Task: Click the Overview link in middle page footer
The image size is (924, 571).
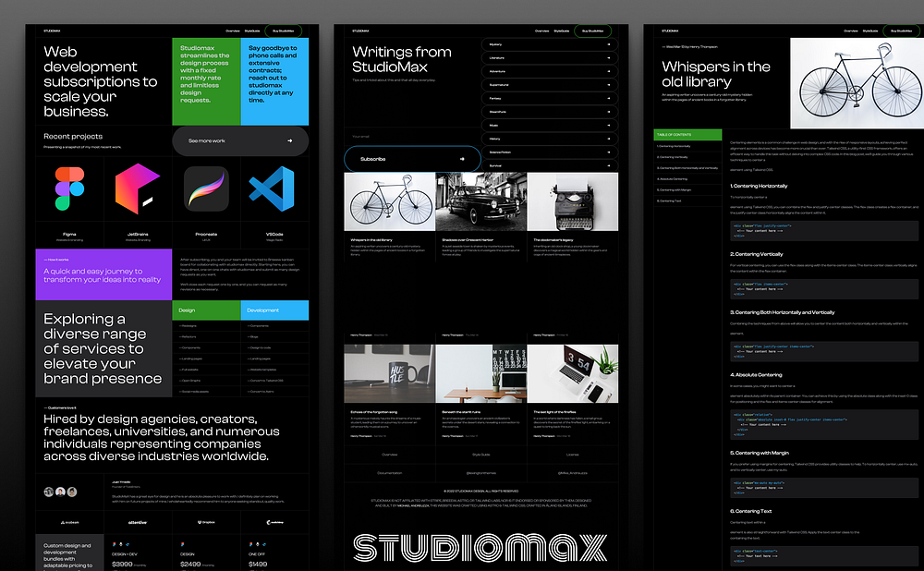Action: 390,455
